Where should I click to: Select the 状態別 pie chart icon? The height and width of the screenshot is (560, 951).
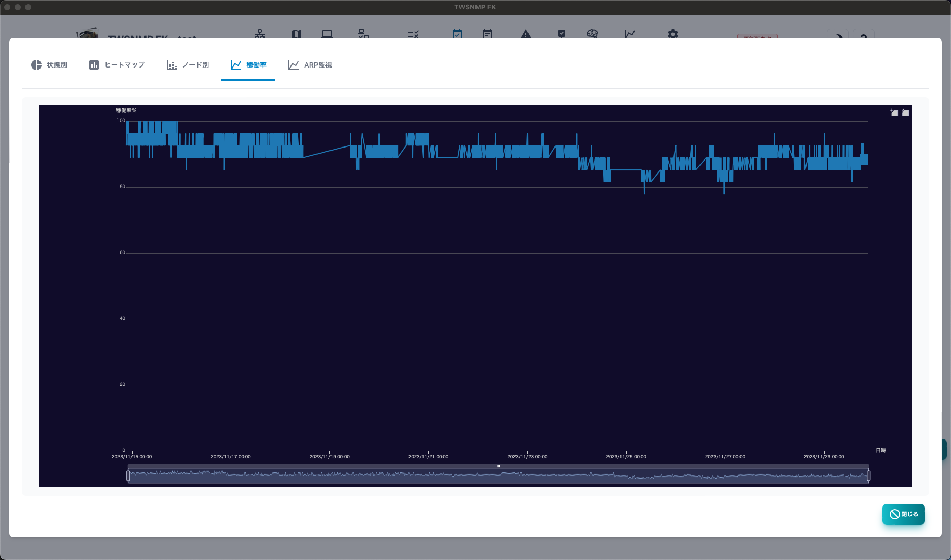(x=36, y=65)
